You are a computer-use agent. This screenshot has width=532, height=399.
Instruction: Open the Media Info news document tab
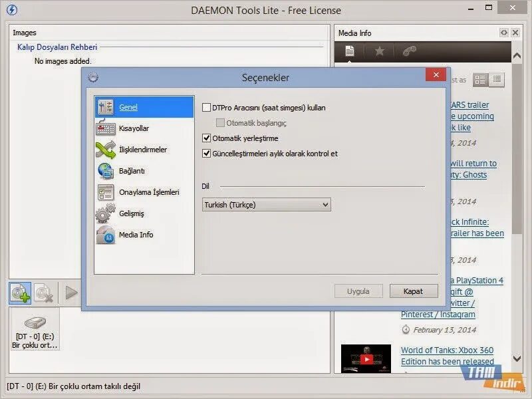pyautogui.click(x=350, y=51)
